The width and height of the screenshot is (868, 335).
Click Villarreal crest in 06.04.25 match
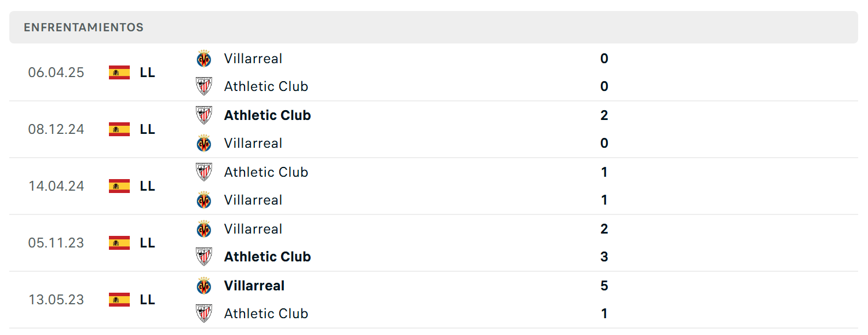coord(204,59)
